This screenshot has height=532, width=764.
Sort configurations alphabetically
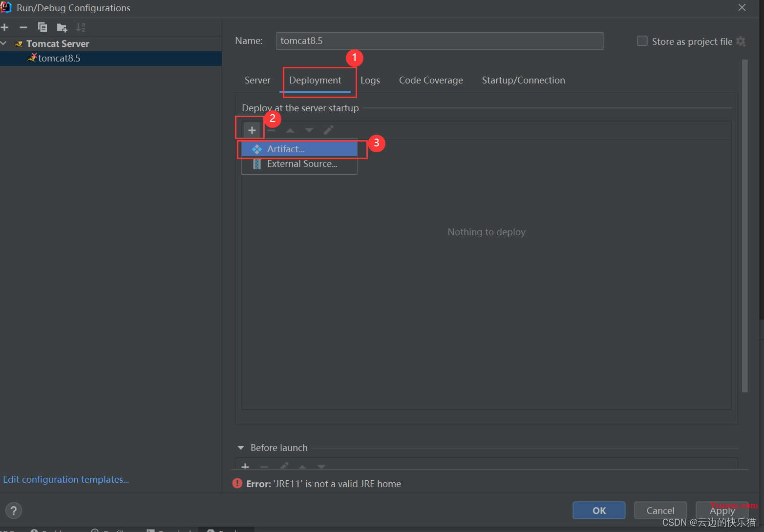pyautogui.click(x=81, y=27)
